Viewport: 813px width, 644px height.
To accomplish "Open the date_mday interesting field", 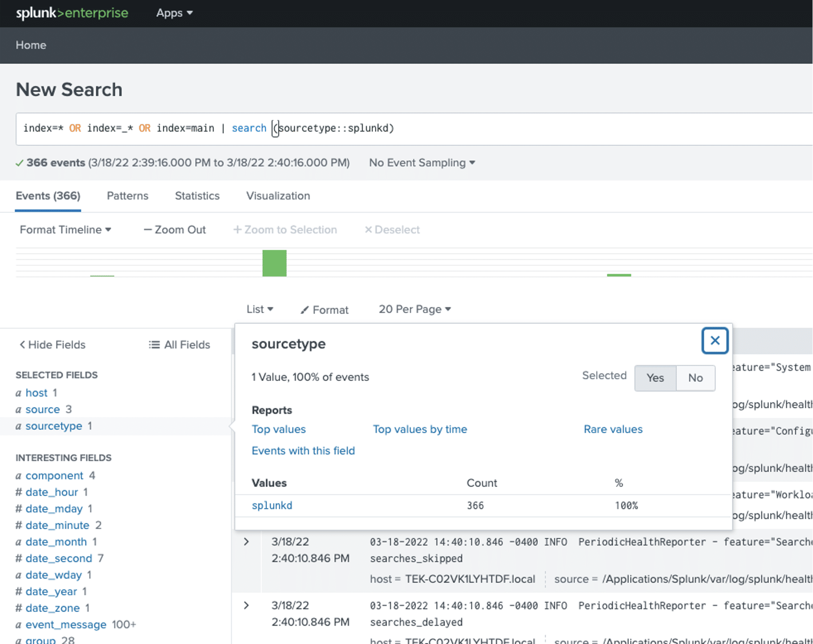I will (54, 509).
